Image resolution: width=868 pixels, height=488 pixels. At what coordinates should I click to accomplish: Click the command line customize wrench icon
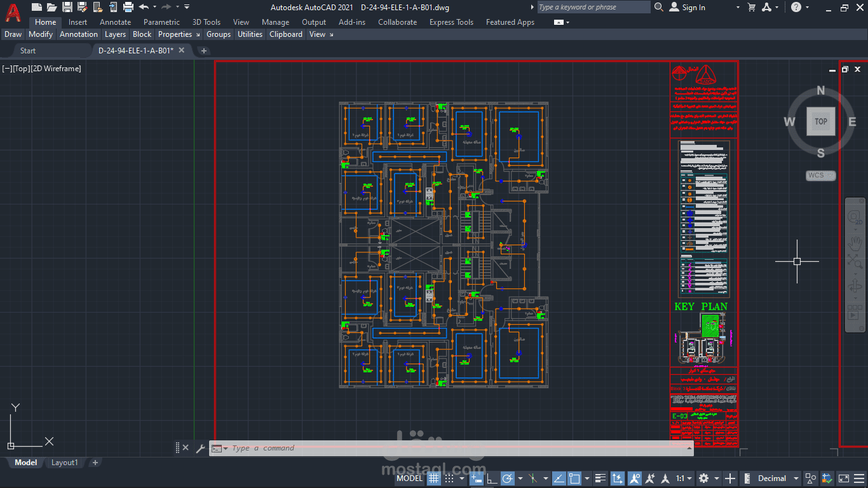(x=200, y=448)
